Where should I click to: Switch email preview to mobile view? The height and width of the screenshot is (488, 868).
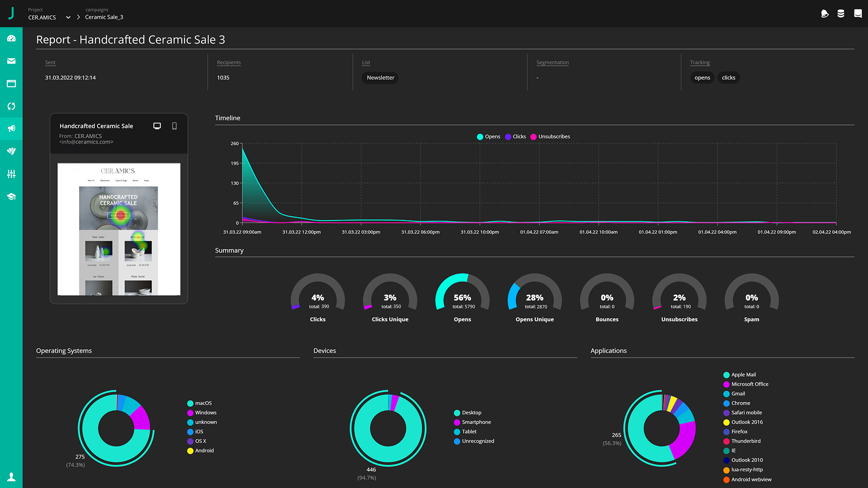coord(175,126)
